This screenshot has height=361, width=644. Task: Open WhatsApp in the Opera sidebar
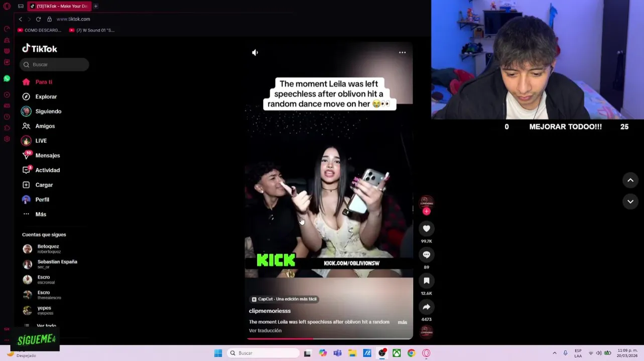[x=7, y=79]
